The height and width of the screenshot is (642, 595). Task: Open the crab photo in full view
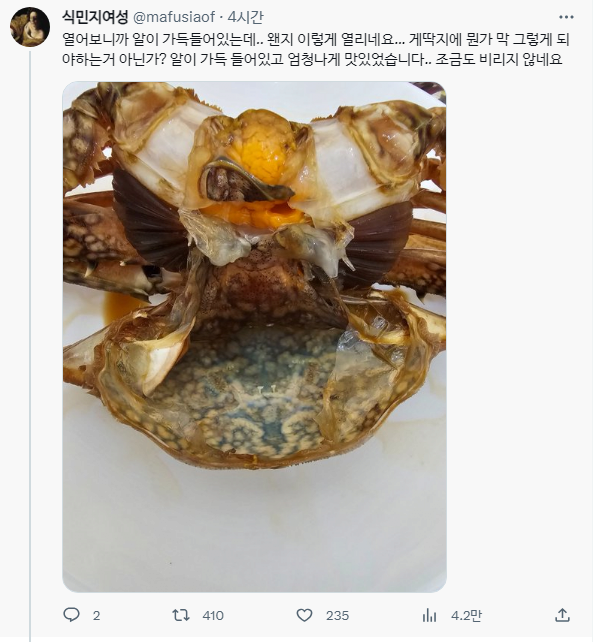pos(254,337)
